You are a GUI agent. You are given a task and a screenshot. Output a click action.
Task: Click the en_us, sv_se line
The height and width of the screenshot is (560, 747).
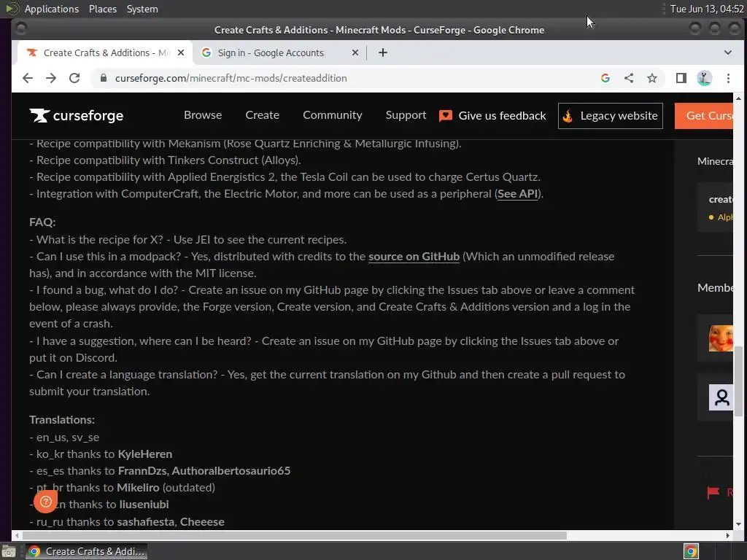coord(64,437)
